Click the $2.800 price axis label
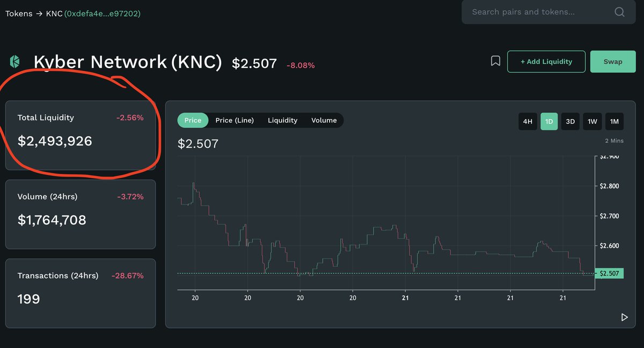Screen dimensions: 644x348 pyautogui.click(x=609, y=186)
